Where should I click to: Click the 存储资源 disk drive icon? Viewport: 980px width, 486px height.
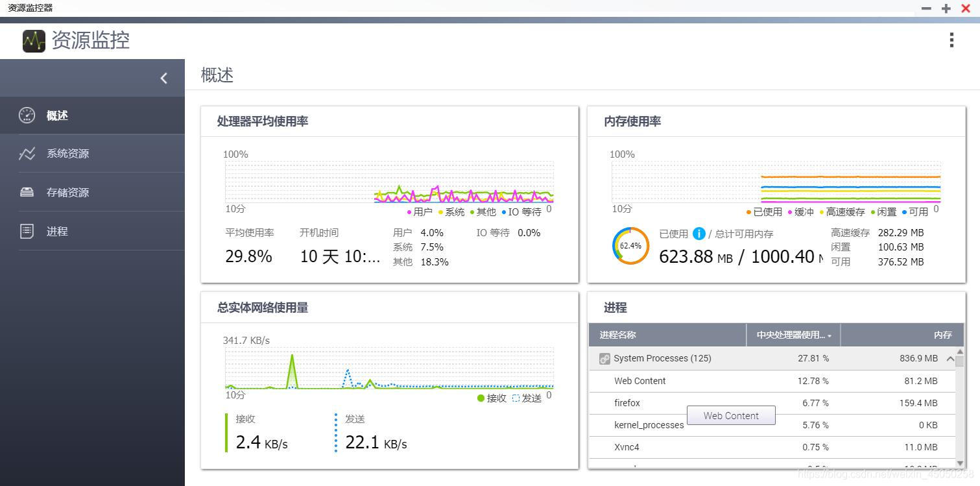click(27, 192)
